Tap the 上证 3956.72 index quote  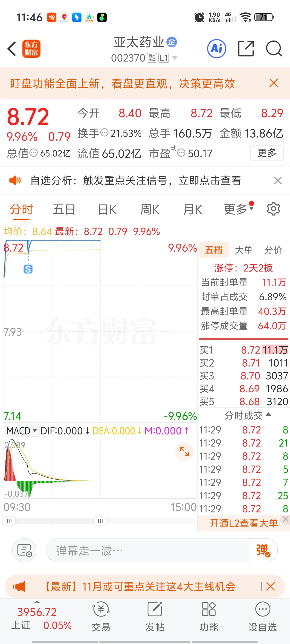[x=41, y=618]
